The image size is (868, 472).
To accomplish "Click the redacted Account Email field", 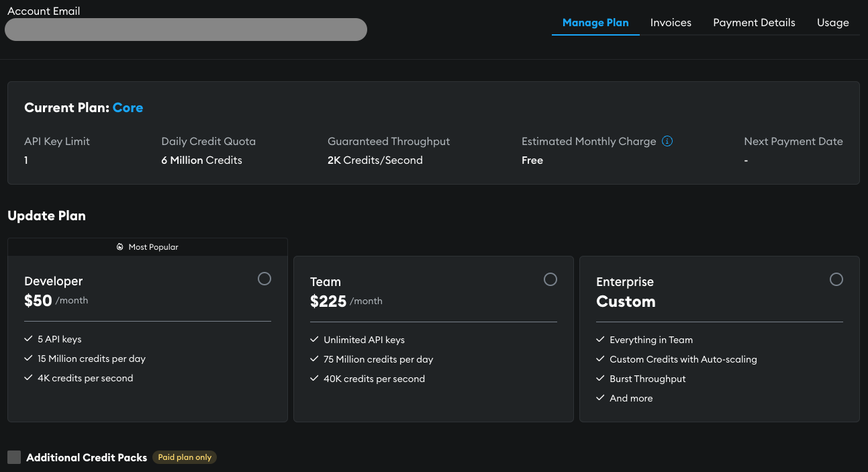I will (x=186, y=30).
